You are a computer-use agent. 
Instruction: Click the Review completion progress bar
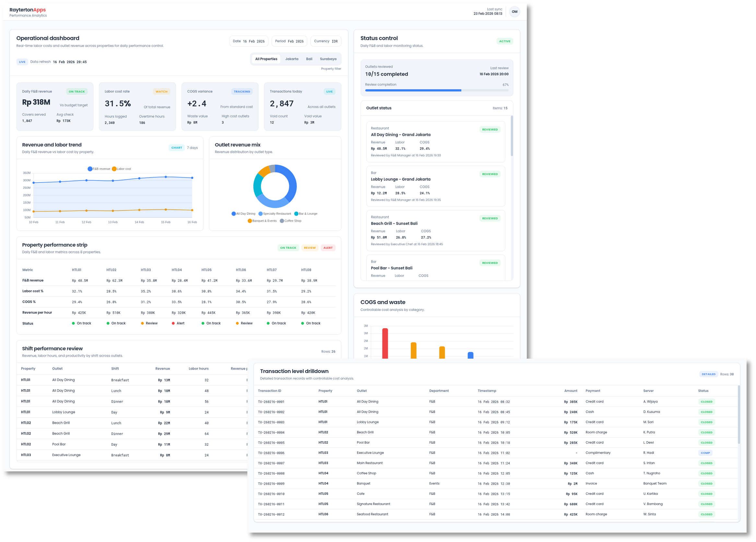[x=437, y=90]
